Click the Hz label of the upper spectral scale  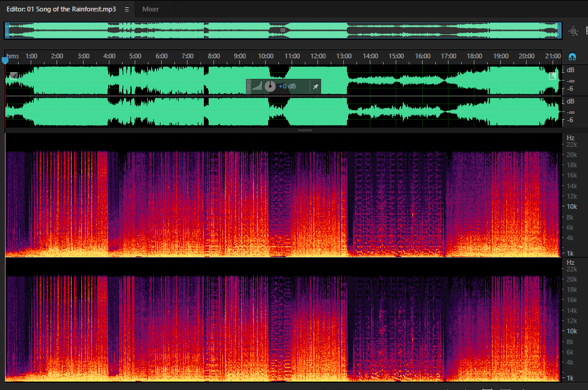[x=571, y=138]
